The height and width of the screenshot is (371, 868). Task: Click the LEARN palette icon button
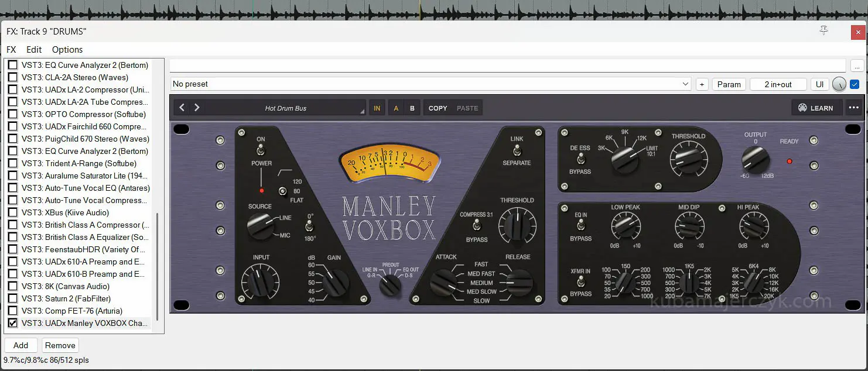tap(816, 108)
